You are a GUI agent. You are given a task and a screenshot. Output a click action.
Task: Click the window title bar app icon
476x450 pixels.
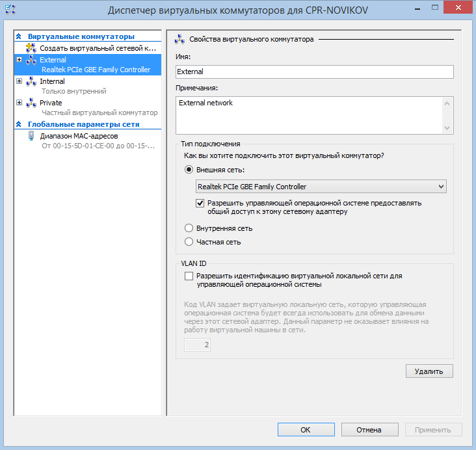pyautogui.click(x=10, y=10)
